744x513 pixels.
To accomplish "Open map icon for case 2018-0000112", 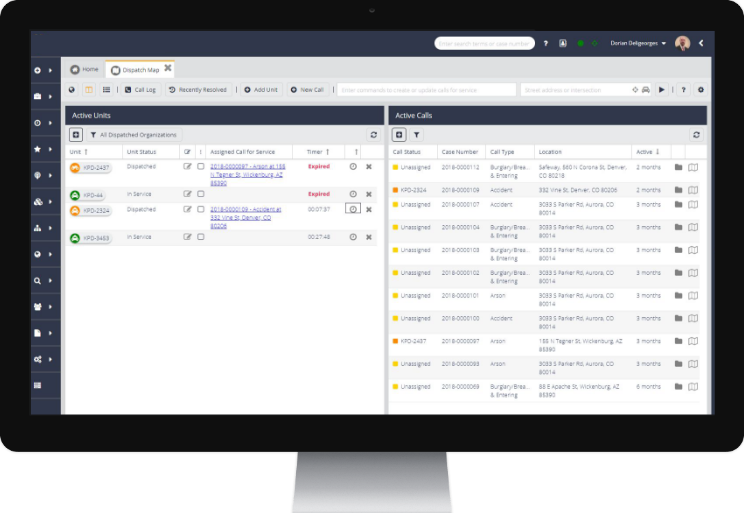I will point(693,167).
